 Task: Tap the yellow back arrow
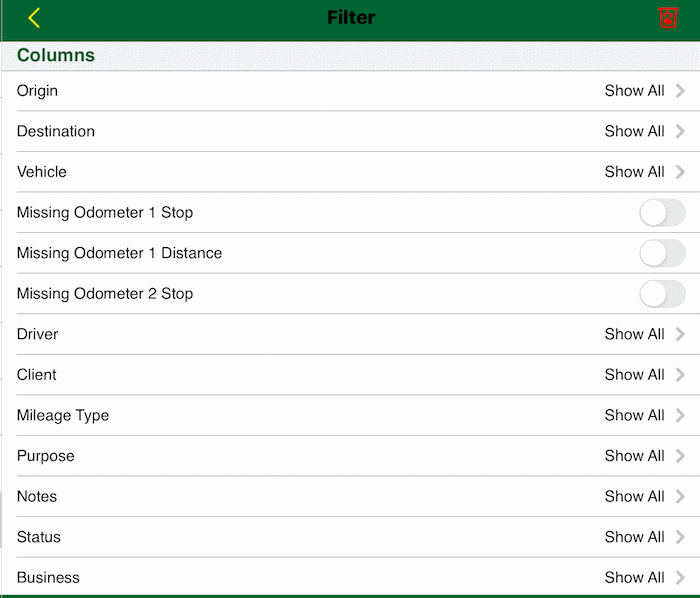point(34,18)
